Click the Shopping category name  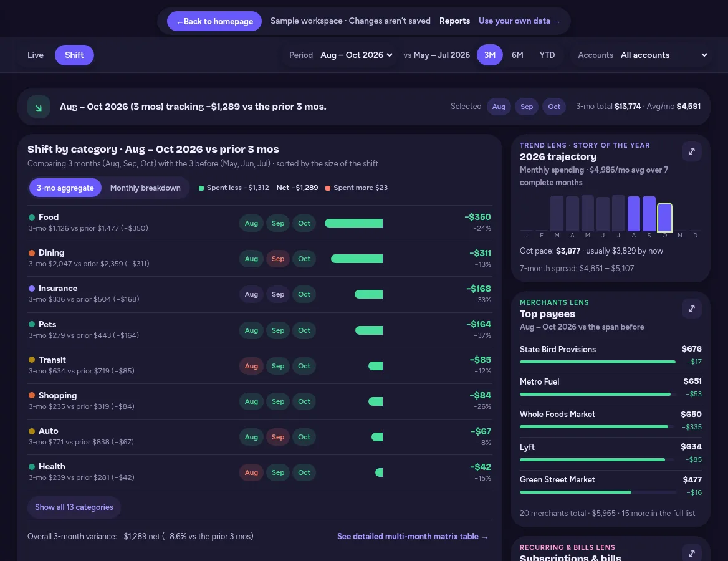coord(57,395)
